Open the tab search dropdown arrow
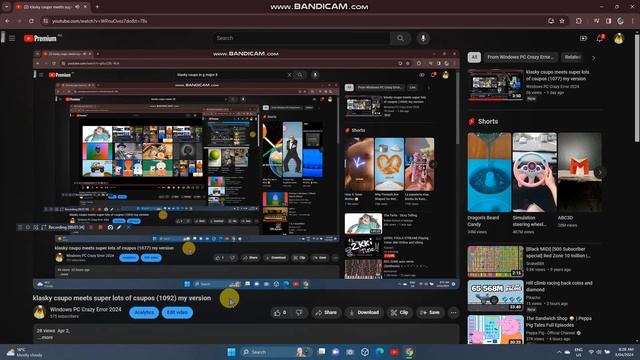The width and height of the screenshot is (640, 360). tap(6, 7)
